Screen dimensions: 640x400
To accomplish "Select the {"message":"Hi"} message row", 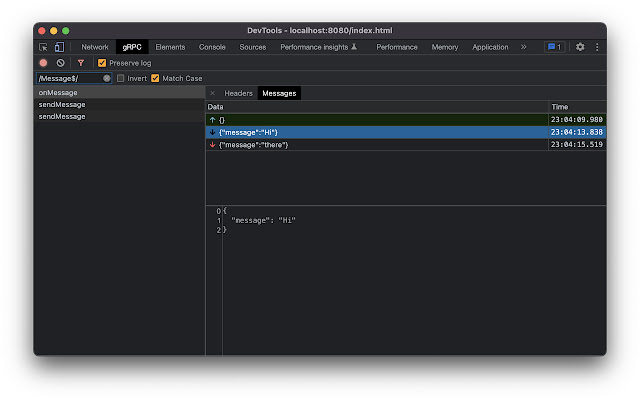I will tap(406, 132).
